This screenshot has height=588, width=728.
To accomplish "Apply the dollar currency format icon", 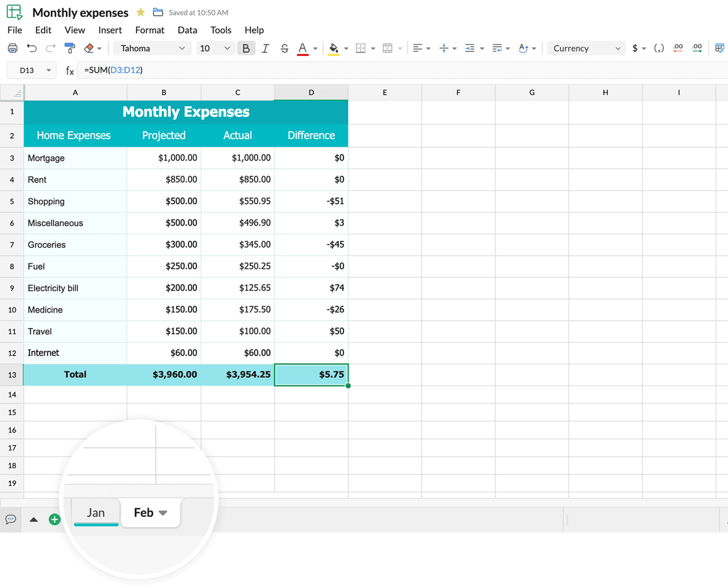I will [636, 48].
